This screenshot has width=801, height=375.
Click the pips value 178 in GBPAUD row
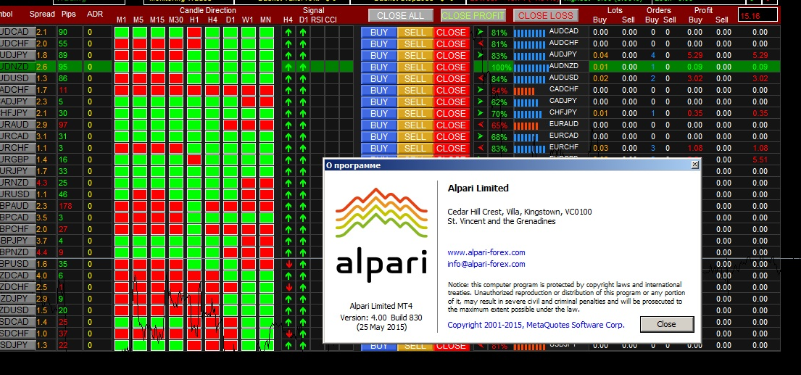click(65, 206)
